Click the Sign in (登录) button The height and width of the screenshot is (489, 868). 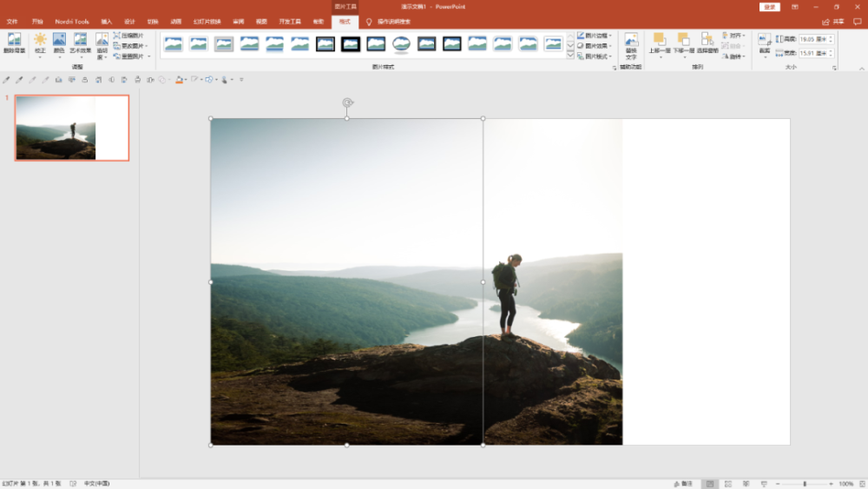point(769,7)
